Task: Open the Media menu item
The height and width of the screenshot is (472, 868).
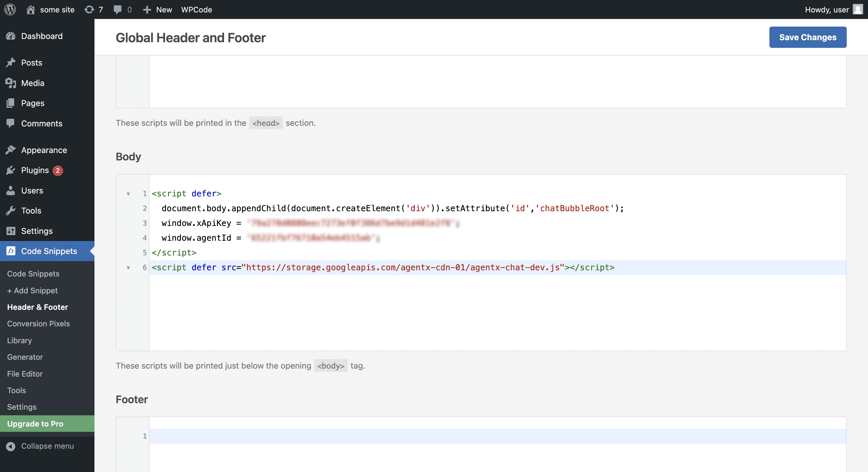Action: [47, 83]
